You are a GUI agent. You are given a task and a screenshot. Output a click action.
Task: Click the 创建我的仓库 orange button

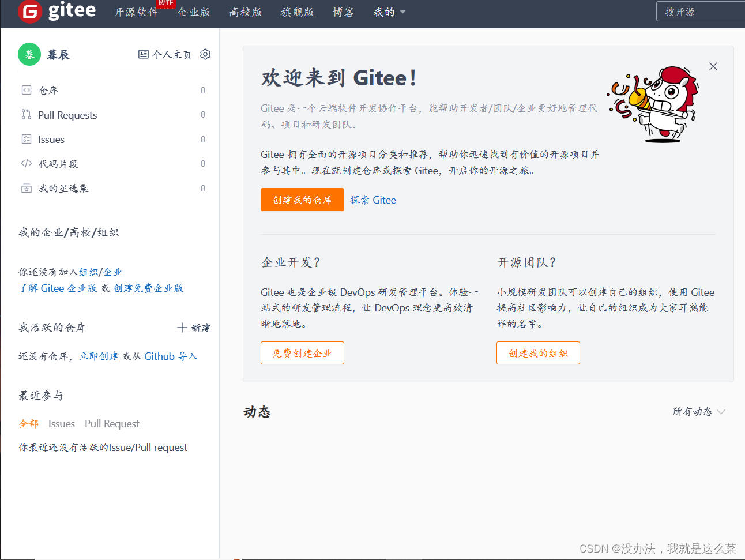[x=302, y=200]
